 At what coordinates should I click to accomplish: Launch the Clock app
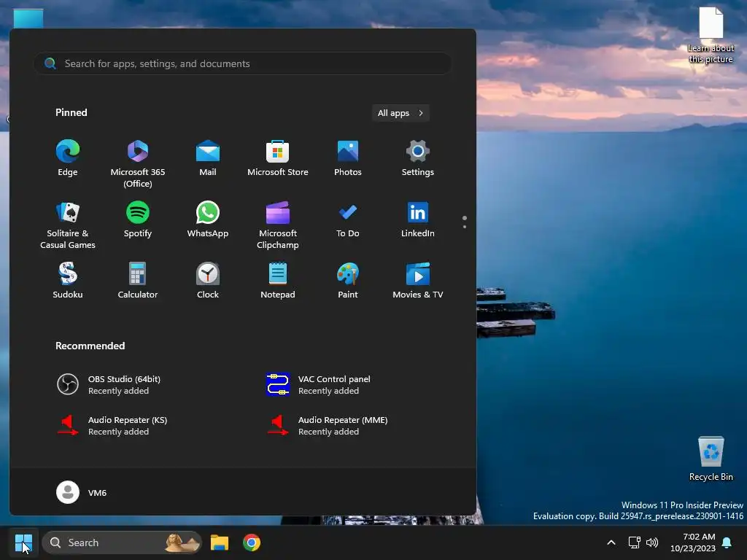coord(208,281)
